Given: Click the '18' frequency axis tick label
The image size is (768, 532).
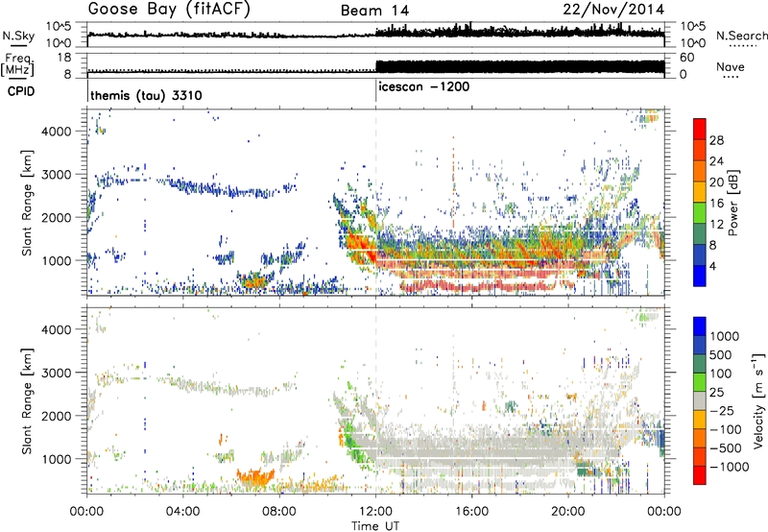Looking at the screenshot, I should [x=63, y=58].
